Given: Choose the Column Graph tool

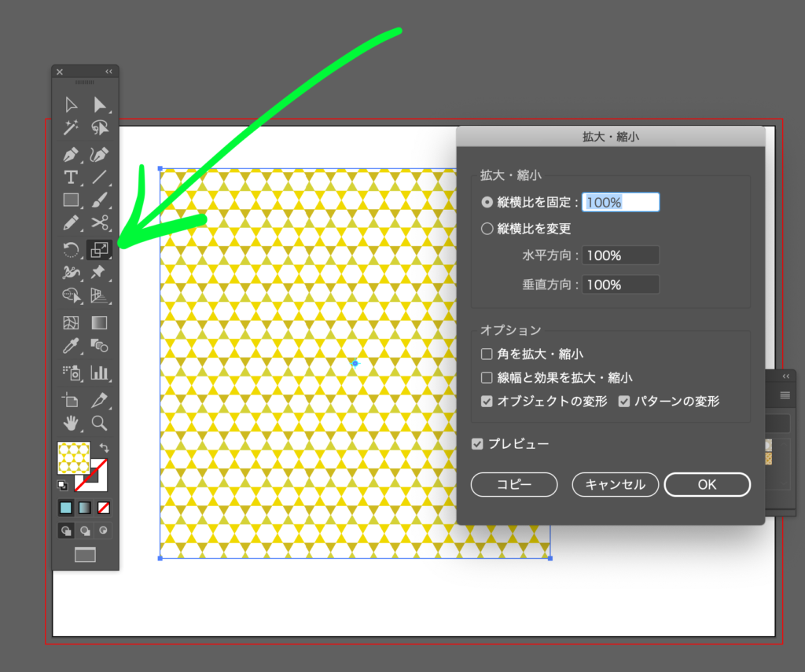Looking at the screenshot, I should [99, 373].
